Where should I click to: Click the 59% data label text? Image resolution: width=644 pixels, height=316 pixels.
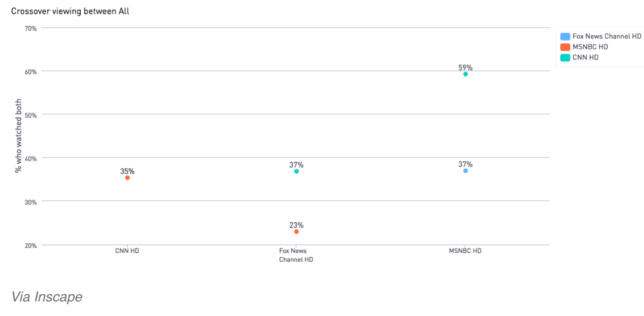point(465,67)
